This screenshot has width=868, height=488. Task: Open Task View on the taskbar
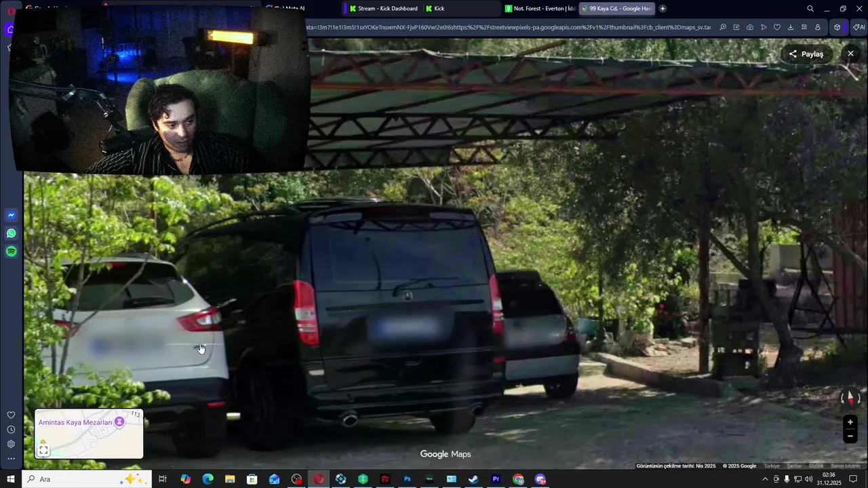point(163,479)
